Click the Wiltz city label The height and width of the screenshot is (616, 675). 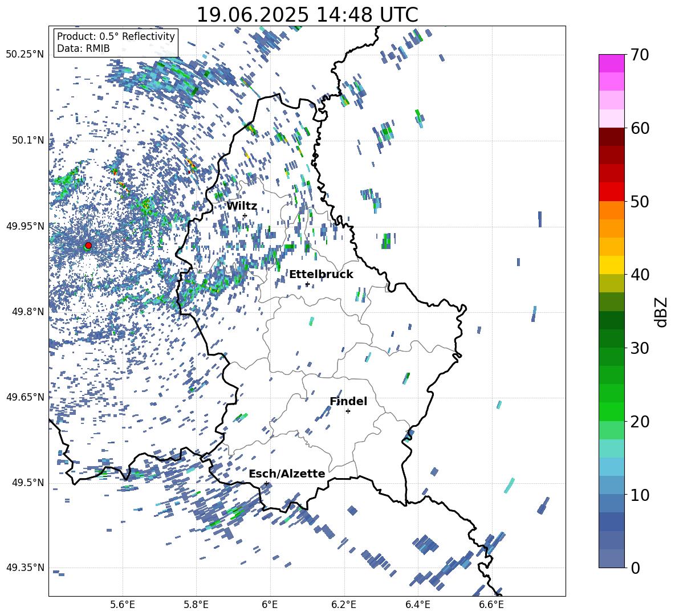[x=242, y=206]
